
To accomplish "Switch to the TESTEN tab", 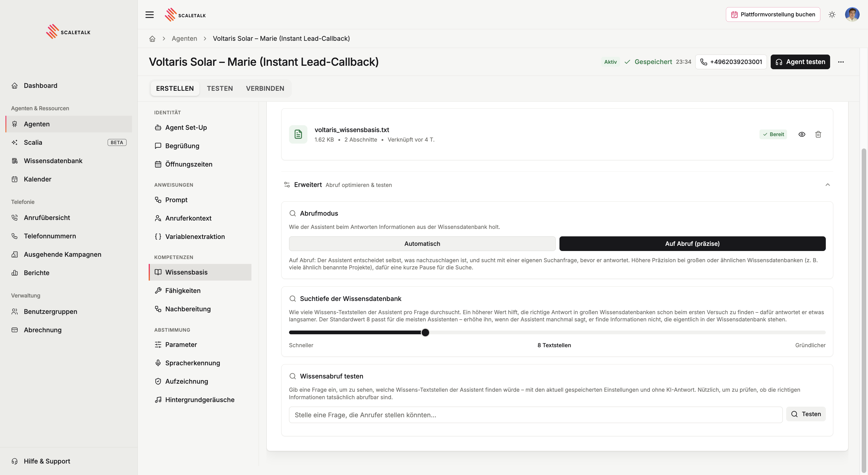I will (220, 88).
